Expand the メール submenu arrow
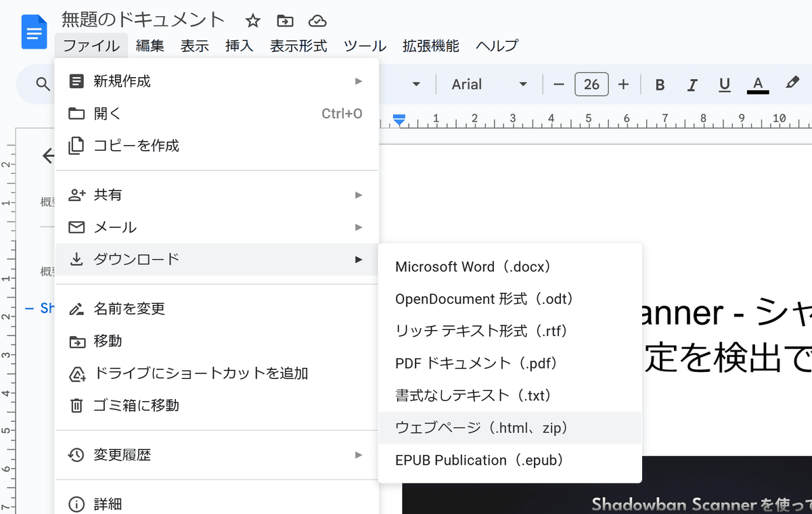 359,227
